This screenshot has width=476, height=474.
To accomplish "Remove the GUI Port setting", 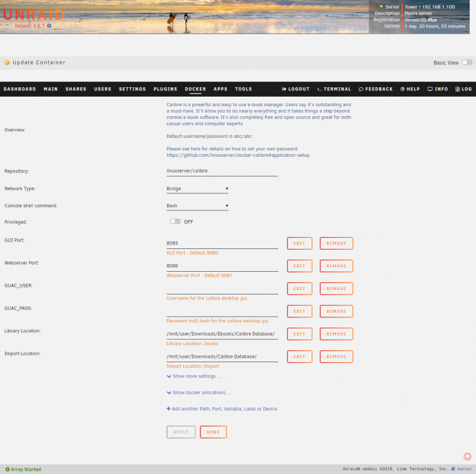I will [336, 243].
